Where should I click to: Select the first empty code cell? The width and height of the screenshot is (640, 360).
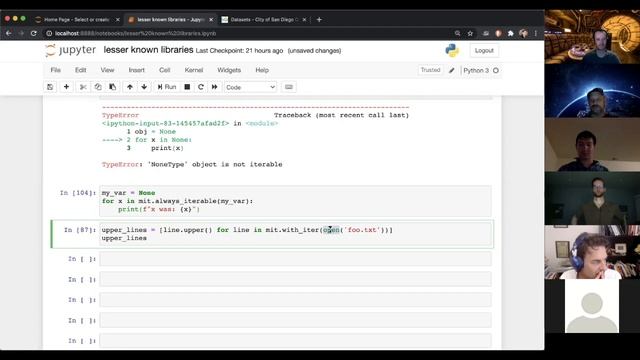click(296, 259)
